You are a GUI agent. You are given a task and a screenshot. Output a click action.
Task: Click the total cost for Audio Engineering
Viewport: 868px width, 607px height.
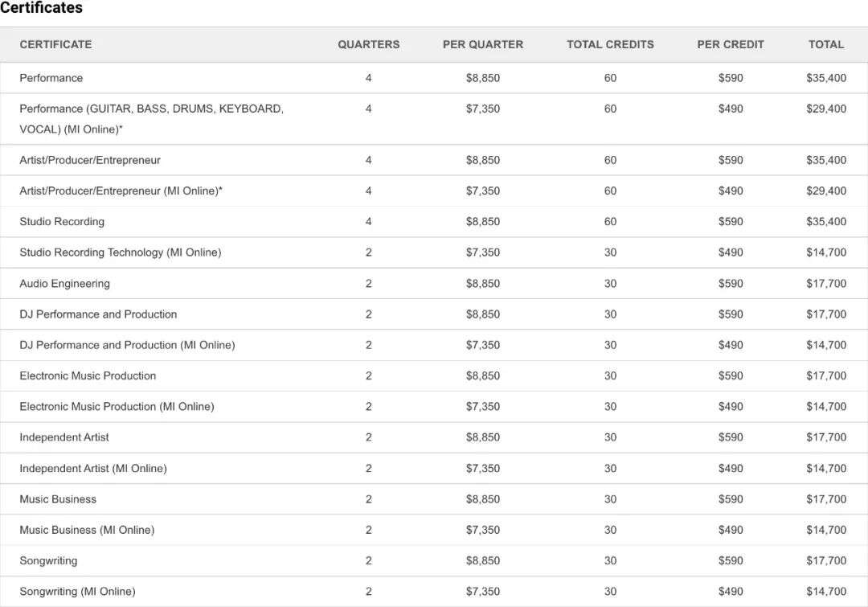tap(825, 283)
